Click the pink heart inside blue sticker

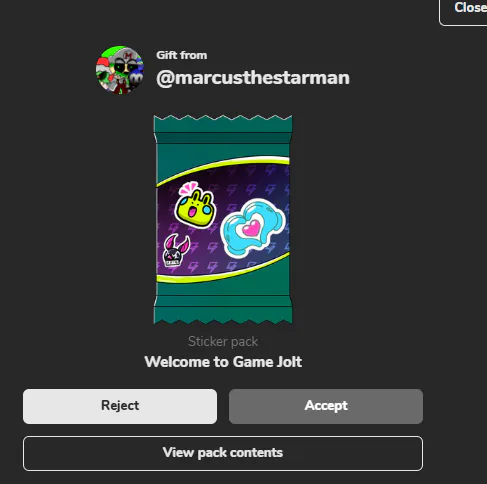click(x=252, y=229)
